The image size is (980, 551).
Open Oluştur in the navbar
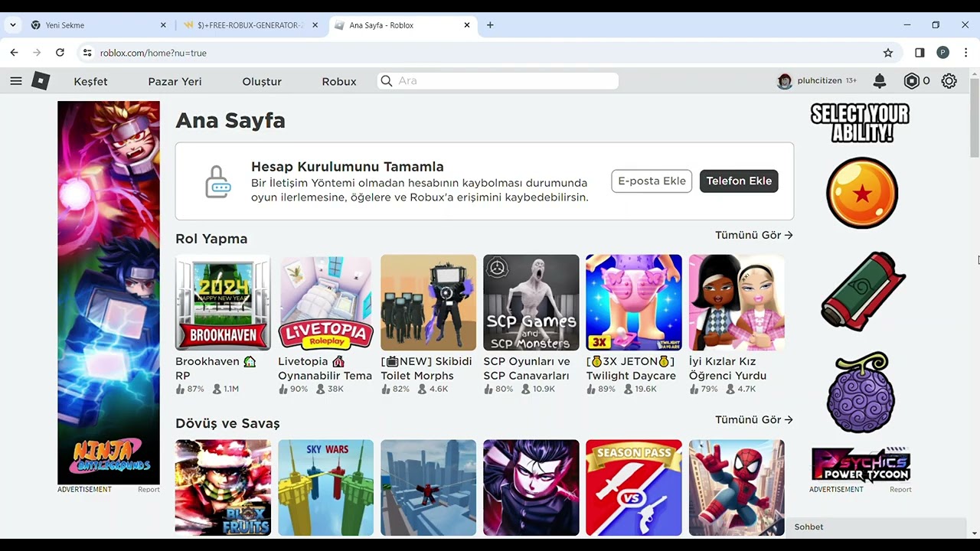(262, 81)
